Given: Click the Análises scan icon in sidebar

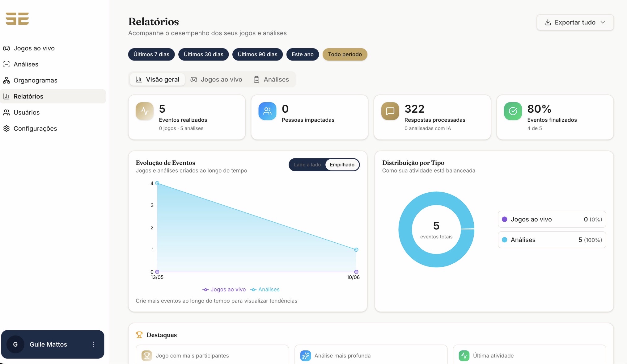Looking at the screenshot, I should point(6,64).
